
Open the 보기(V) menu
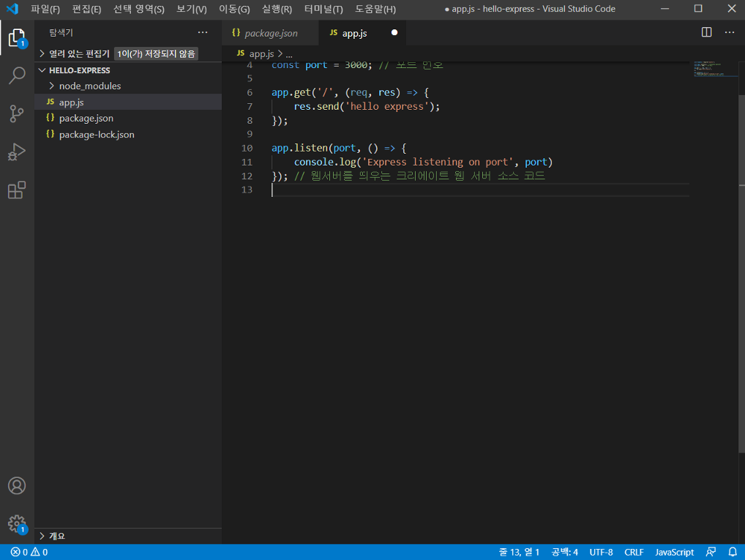(x=192, y=9)
